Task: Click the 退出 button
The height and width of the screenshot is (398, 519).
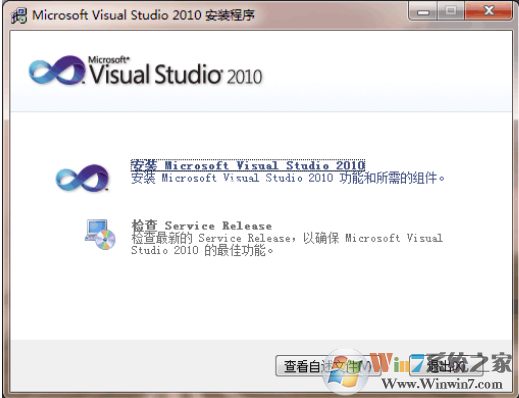Action: click(446, 366)
